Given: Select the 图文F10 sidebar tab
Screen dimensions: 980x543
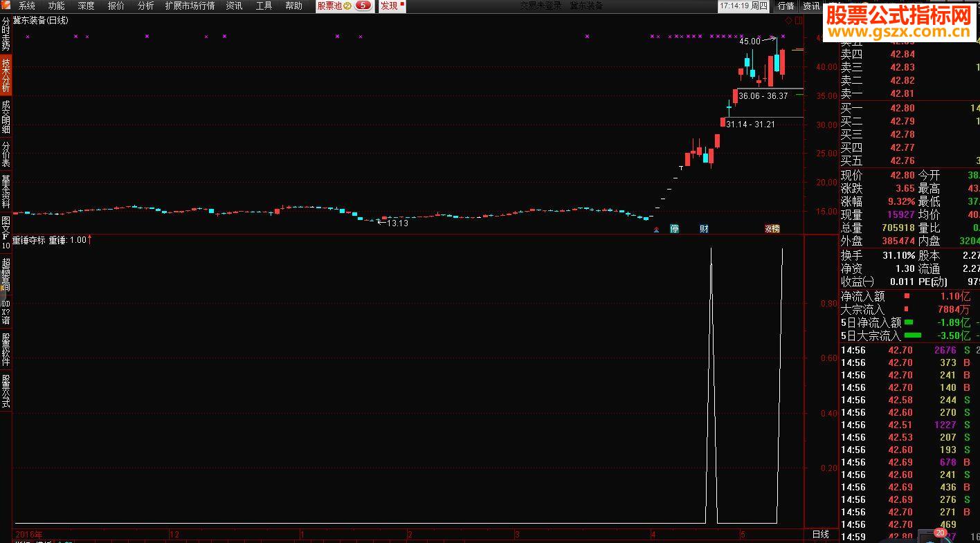Looking at the screenshot, I should tap(6, 232).
